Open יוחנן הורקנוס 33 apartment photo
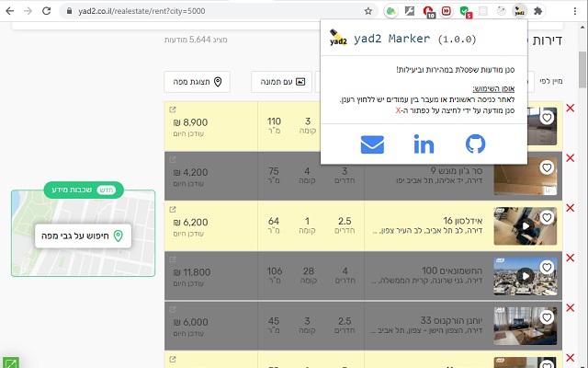Screen dimensions: 588x368 click(525, 326)
